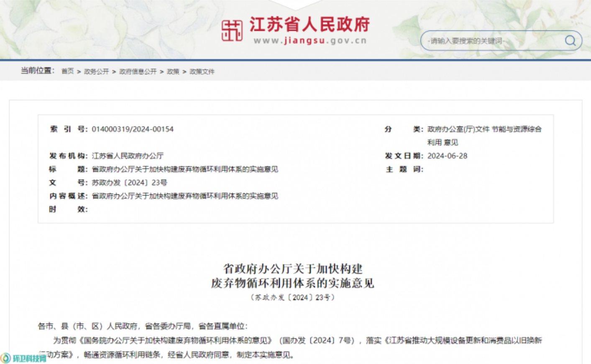Click the 环卫科技网 watermark text

coord(29,358)
